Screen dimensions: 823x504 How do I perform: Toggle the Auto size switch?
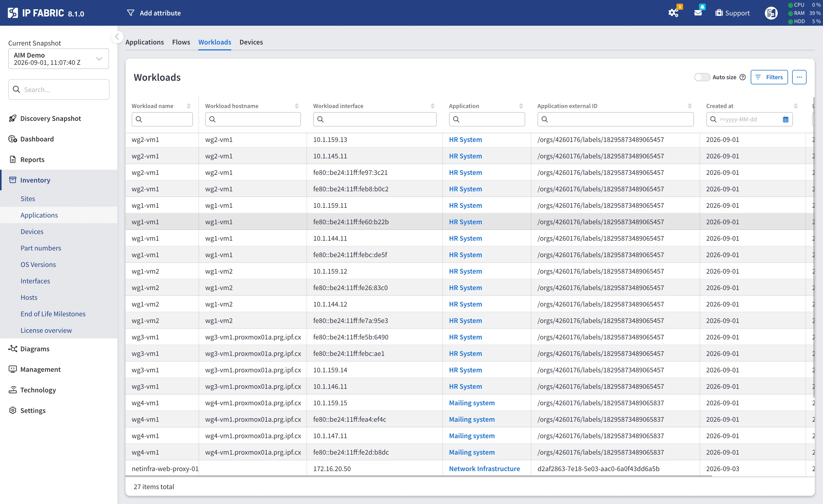(702, 77)
